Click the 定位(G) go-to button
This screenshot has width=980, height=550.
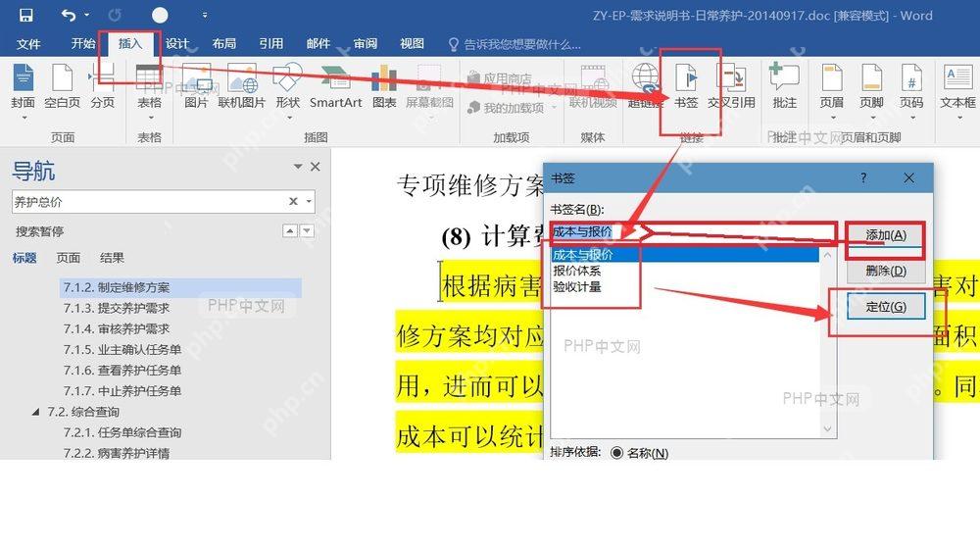(x=886, y=307)
